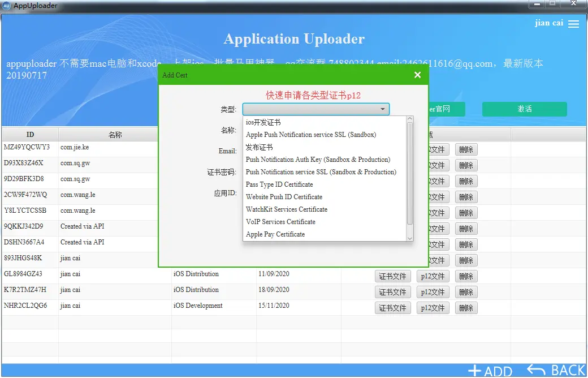Close the Add Cert dialog
Screen dimensions: 588x378
pyautogui.click(x=417, y=75)
